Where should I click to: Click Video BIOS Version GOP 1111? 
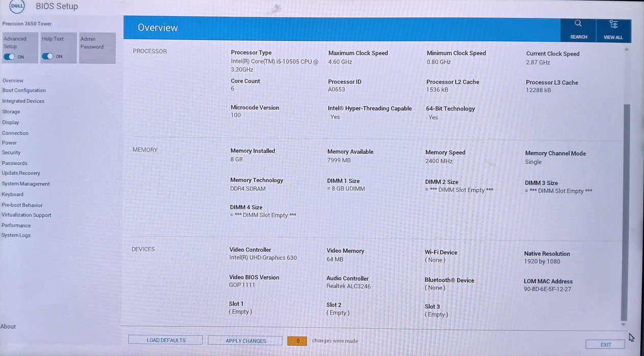click(242, 285)
